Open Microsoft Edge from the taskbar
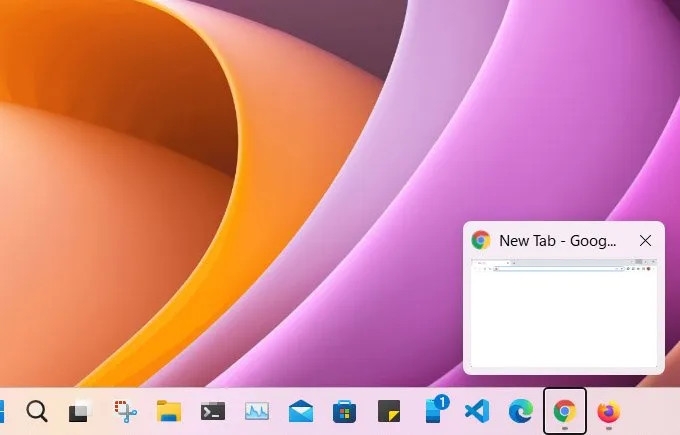The image size is (680, 435). 521,411
